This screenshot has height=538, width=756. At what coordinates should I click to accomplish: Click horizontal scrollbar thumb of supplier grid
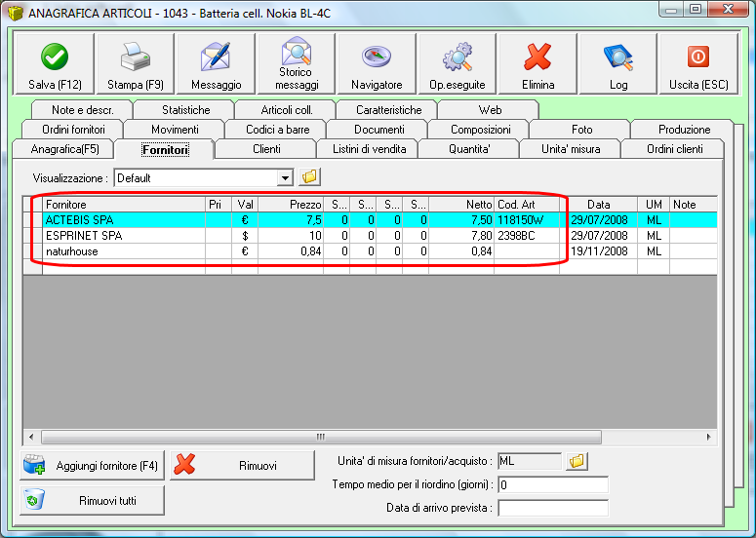tap(321, 437)
